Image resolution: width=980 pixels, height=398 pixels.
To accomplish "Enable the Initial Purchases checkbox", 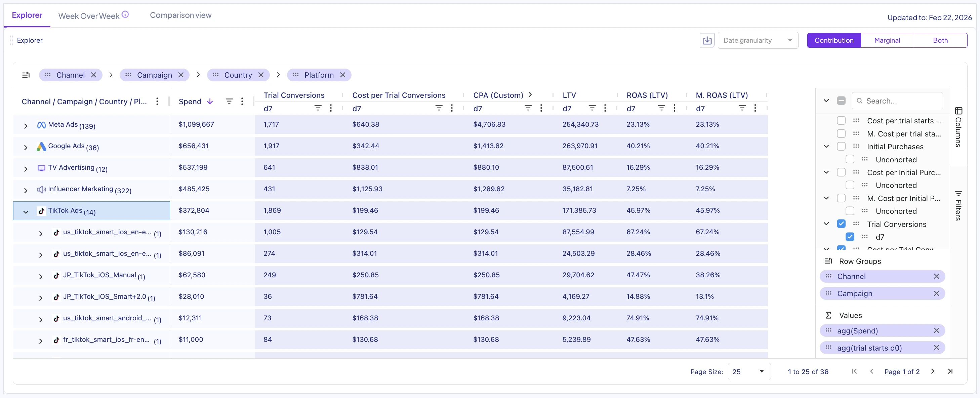I will tap(842, 146).
